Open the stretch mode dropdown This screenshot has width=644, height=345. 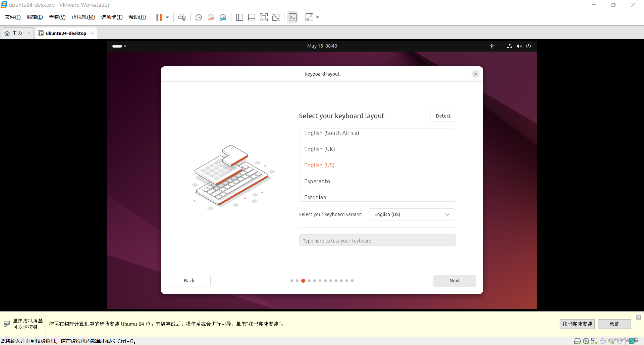click(317, 17)
